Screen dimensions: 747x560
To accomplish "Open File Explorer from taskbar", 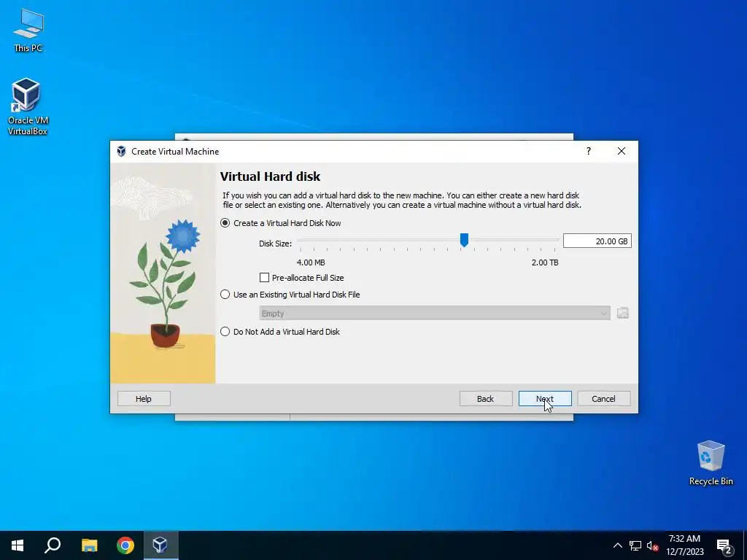I will (89, 545).
